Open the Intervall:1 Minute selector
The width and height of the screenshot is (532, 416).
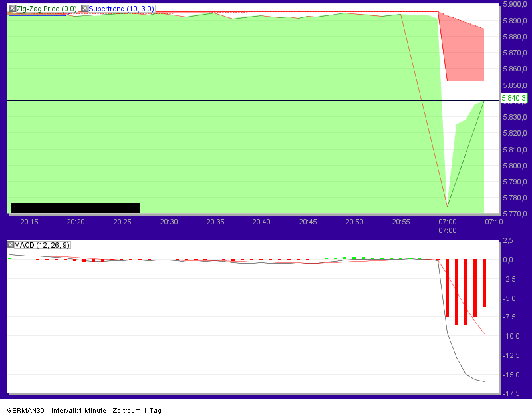pyautogui.click(x=79, y=411)
